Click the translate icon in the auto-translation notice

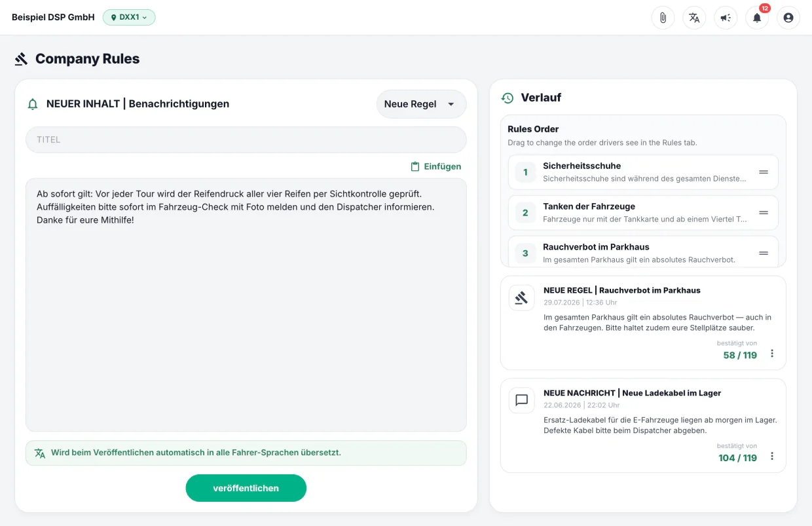point(40,453)
